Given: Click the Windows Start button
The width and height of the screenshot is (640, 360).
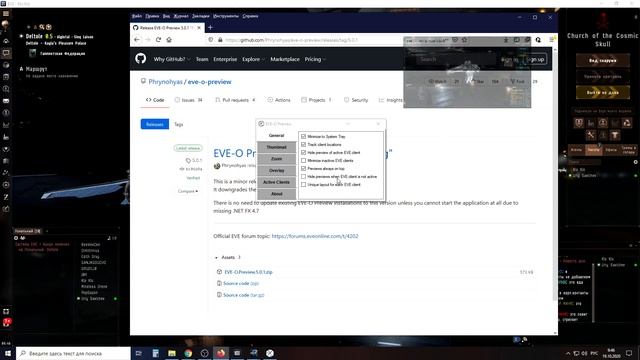Looking at the screenshot, I should tap(8, 353).
